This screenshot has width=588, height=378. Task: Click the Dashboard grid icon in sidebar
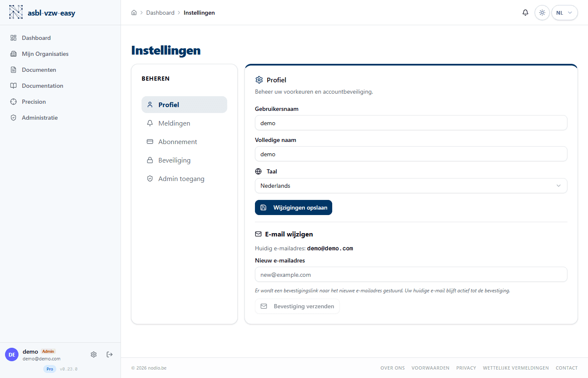(13, 38)
